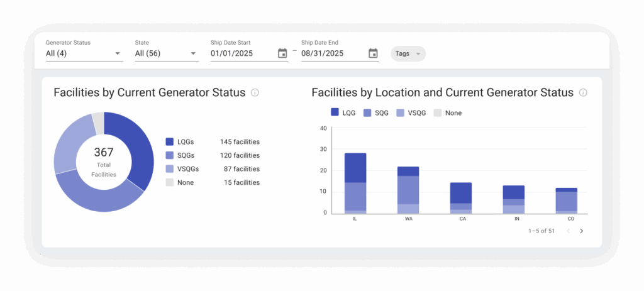Click info icon beside Facilities by Location chart title
Image resolution: width=644 pixels, height=291 pixels.
pyautogui.click(x=583, y=92)
